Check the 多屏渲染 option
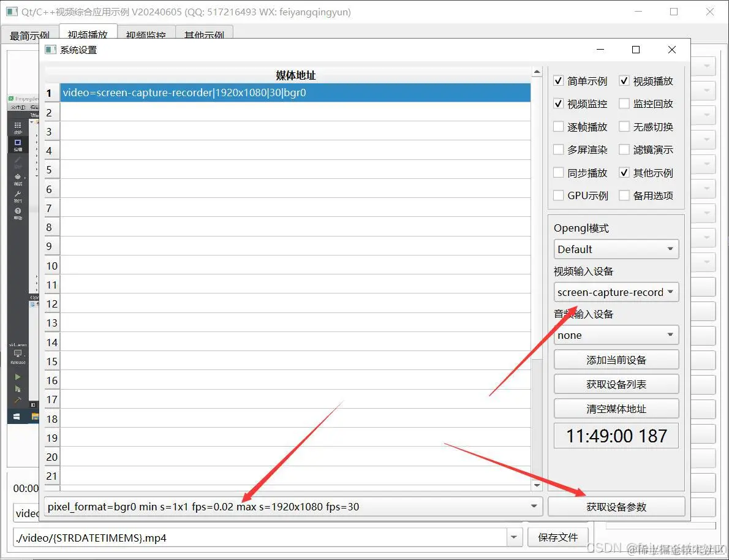The image size is (729, 560). pyautogui.click(x=558, y=149)
